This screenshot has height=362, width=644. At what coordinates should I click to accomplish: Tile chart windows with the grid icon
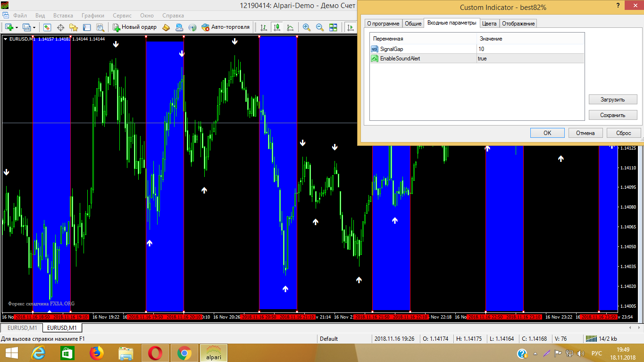333,27
